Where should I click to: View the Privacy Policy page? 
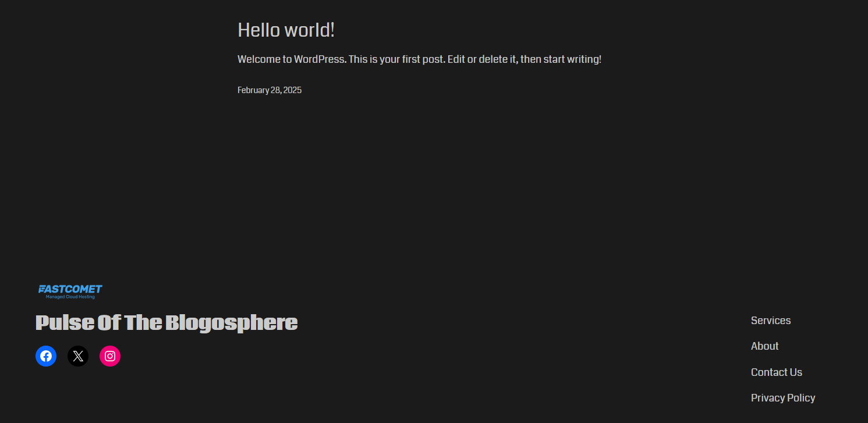[x=782, y=398]
